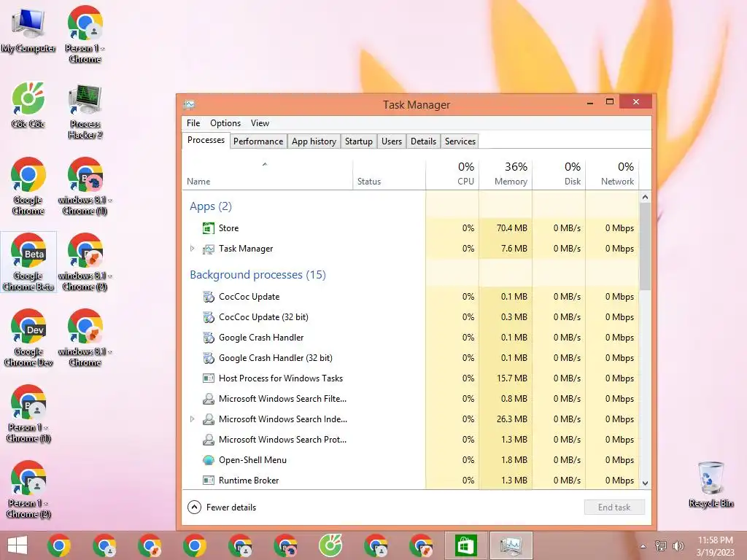The image size is (747, 560).
Task: Open the Options menu
Action: point(225,122)
